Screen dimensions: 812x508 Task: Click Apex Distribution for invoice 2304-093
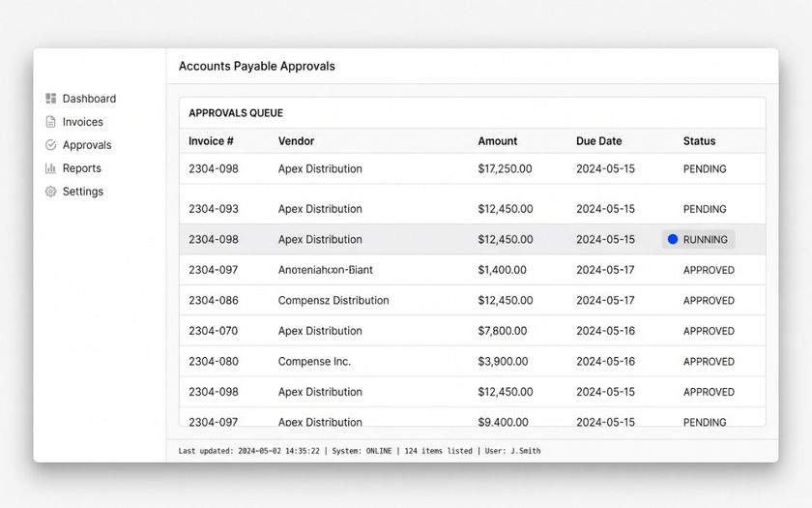320,209
